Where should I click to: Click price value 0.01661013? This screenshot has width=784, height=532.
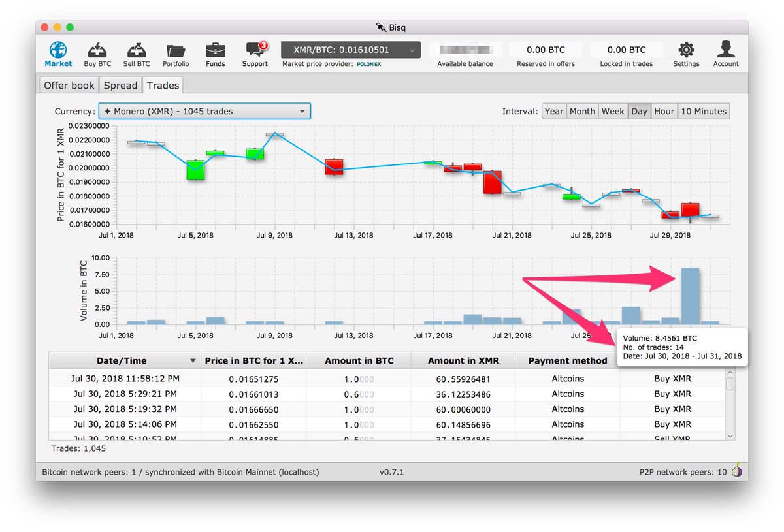click(x=254, y=394)
